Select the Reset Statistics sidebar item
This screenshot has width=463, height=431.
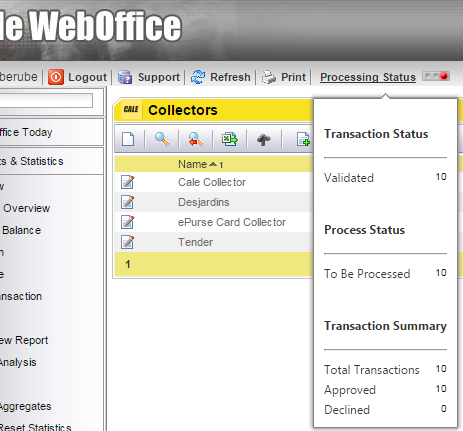click(x=35, y=427)
